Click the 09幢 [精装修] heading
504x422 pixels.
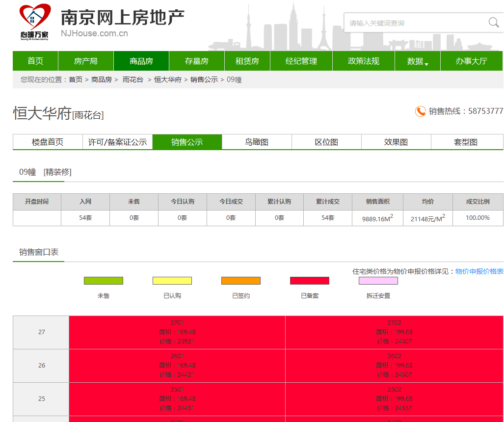point(45,172)
